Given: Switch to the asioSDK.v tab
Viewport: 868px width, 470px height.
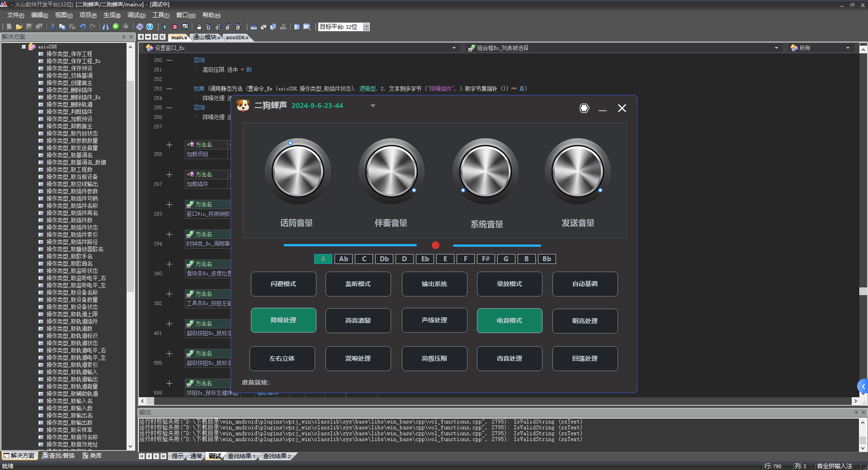Looking at the screenshot, I should click(x=237, y=38).
